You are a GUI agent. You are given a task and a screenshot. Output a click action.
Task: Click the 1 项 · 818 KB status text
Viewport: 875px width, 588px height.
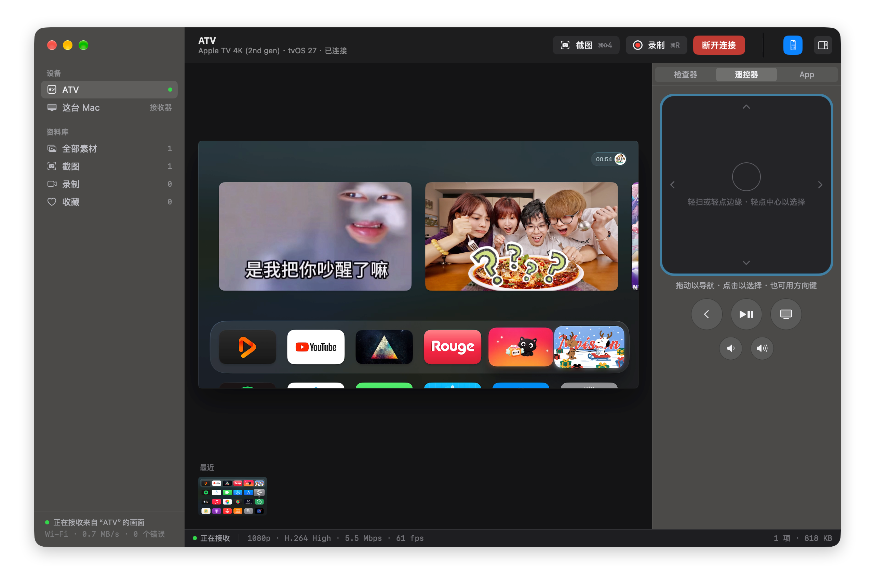[802, 538]
